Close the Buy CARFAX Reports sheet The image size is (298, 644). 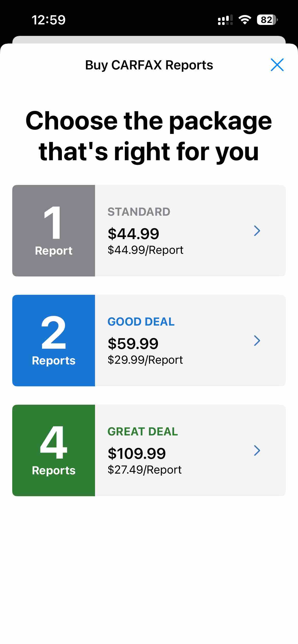pyautogui.click(x=277, y=65)
